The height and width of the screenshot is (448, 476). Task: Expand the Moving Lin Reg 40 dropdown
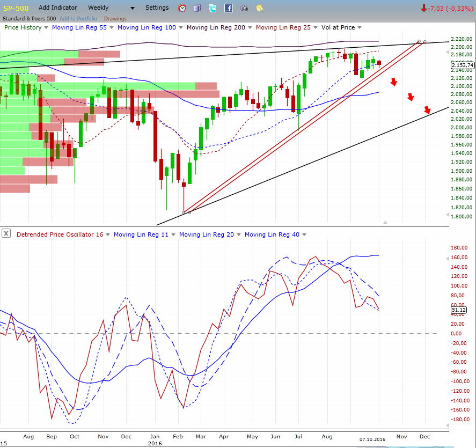(304, 234)
